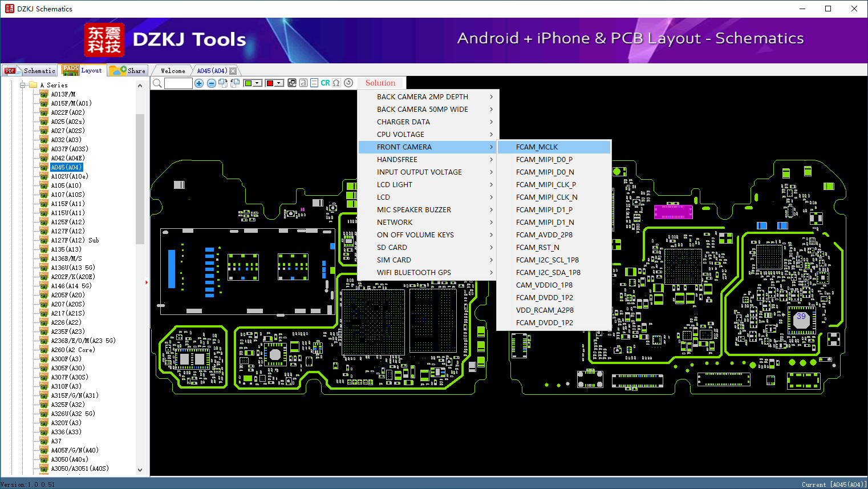Click the rotate clockwise page icon
This screenshot has width=868, height=489.
222,83
